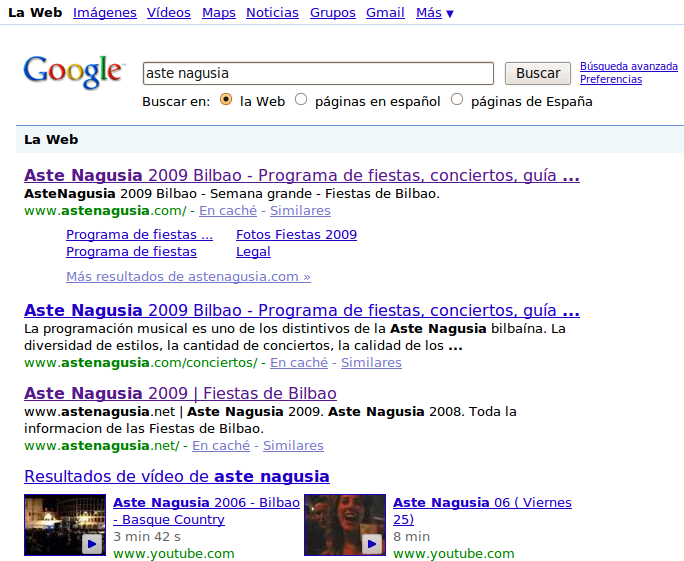Focus the search box containing 'aste nagusia'
This screenshot has width=684, height=561.
click(x=318, y=73)
